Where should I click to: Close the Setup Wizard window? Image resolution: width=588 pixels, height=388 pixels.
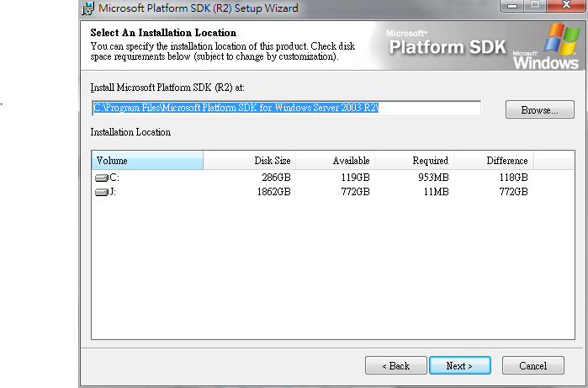click(x=566, y=5)
